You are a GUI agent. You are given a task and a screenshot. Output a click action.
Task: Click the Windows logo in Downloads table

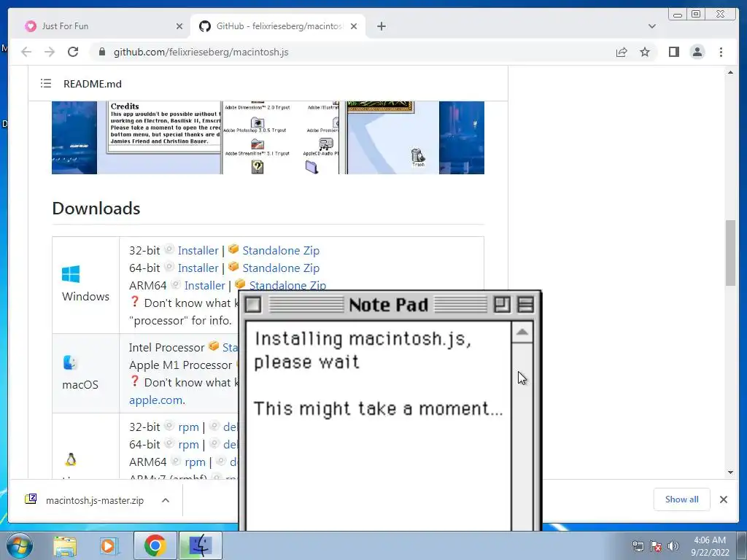[71, 274]
